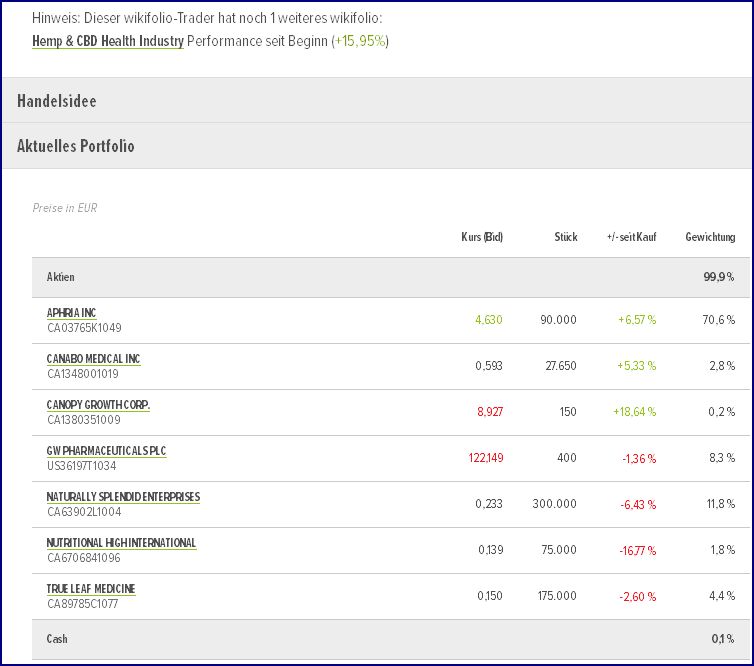
Task: Click the Stück column header
Action: tap(565, 237)
